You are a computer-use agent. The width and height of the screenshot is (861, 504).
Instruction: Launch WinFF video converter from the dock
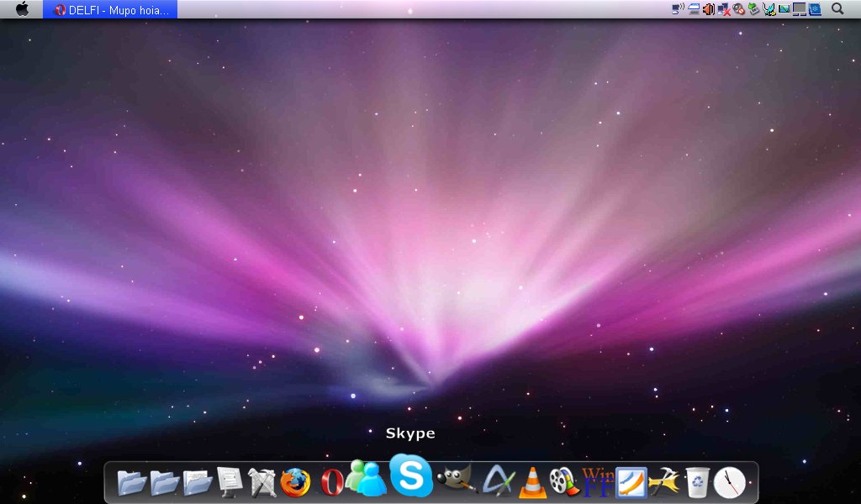pos(598,482)
